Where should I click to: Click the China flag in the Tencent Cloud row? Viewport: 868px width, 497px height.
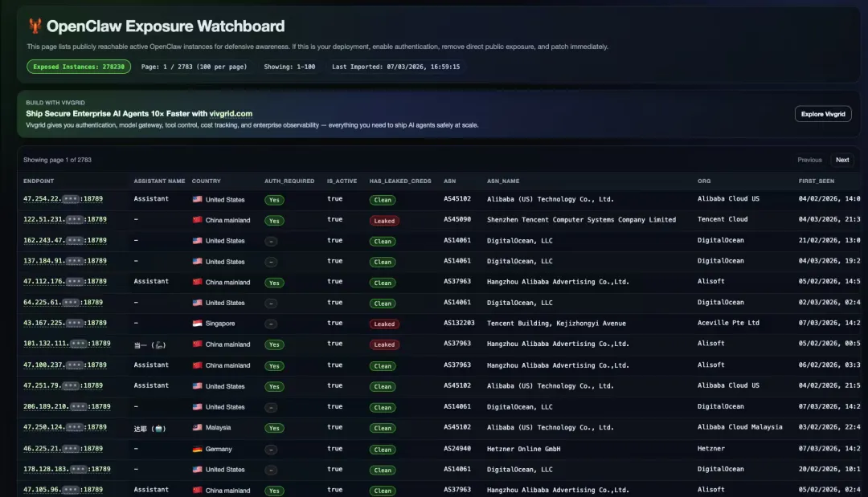197,220
